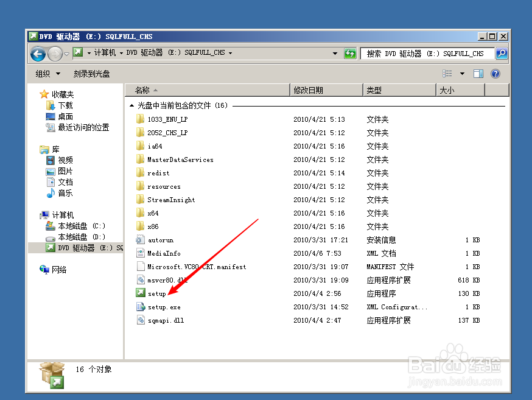Change view with the views icon
Screen dimensions: 532x400
coord(447,73)
